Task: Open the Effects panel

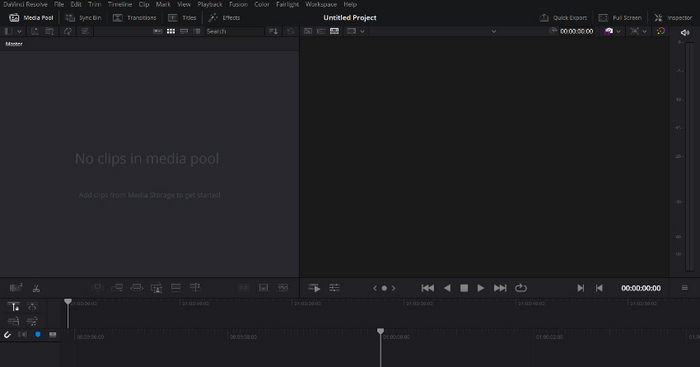Action: [x=225, y=18]
